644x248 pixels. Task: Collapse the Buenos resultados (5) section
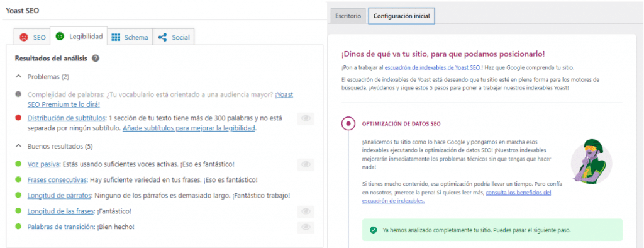[54, 146]
